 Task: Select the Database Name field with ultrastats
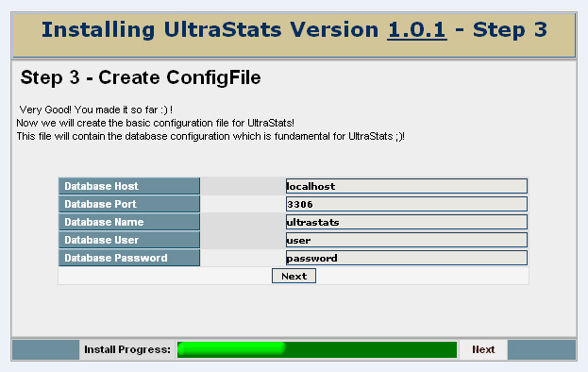pos(407,222)
